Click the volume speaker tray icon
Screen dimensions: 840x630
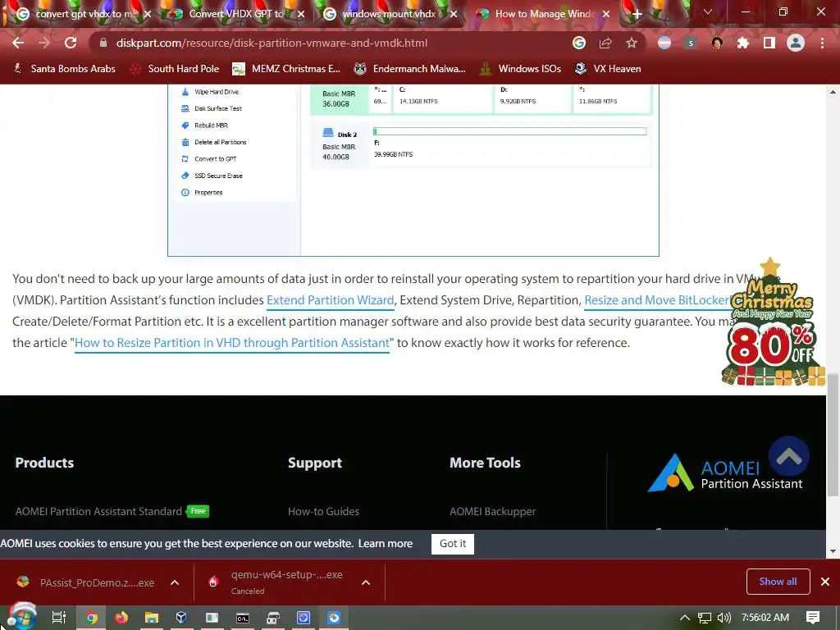pos(724,618)
